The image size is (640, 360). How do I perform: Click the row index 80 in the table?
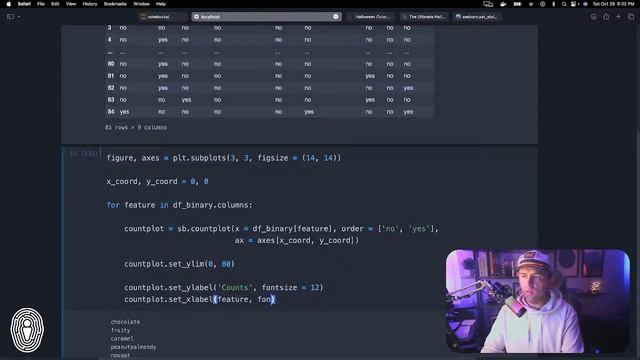(111, 64)
